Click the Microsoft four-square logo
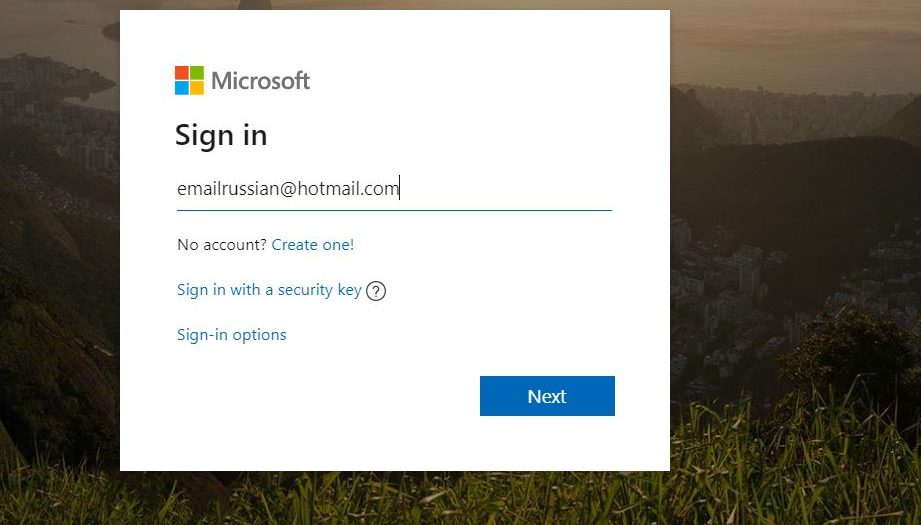 pyautogui.click(x=189, y=80)
